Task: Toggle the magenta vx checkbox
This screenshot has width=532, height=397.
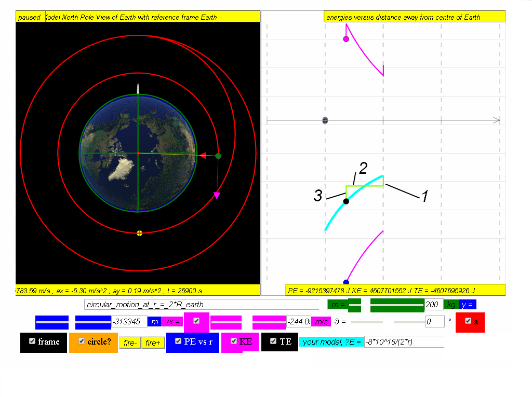Action: point(196,321)
